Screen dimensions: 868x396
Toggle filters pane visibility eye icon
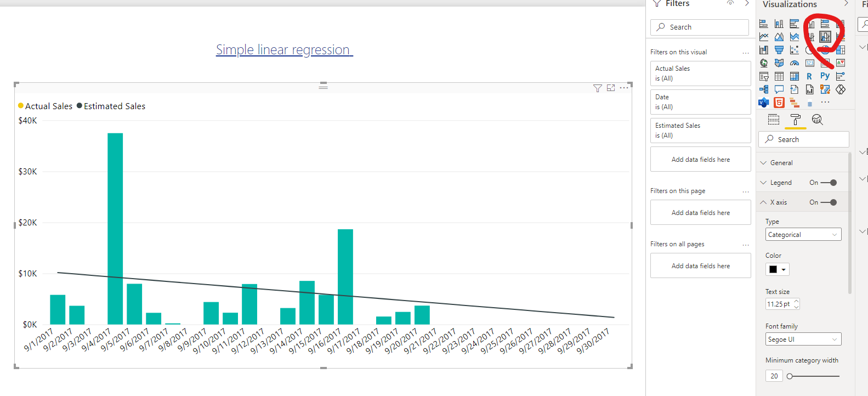(730, 3)
